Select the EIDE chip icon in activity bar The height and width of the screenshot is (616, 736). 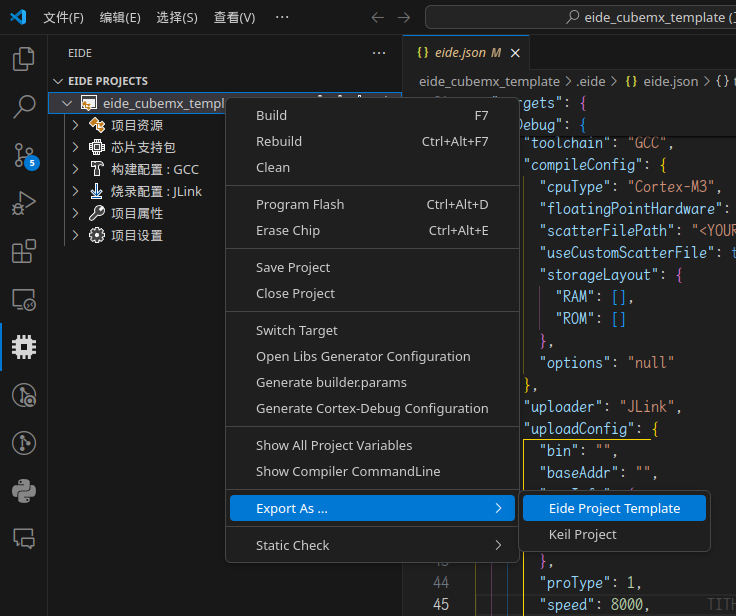[23, 347]
